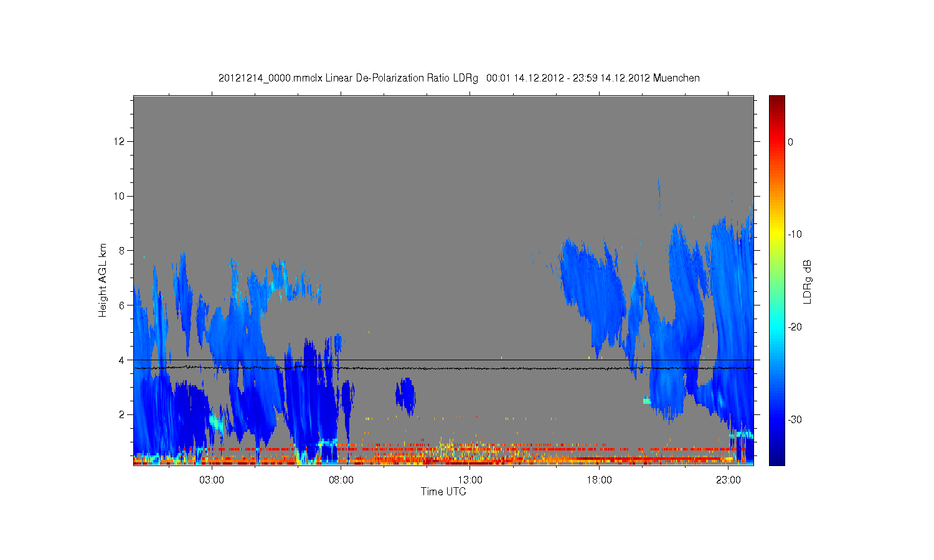Click the colorbar value -10
Screen dimensions: 934x560
795,235
